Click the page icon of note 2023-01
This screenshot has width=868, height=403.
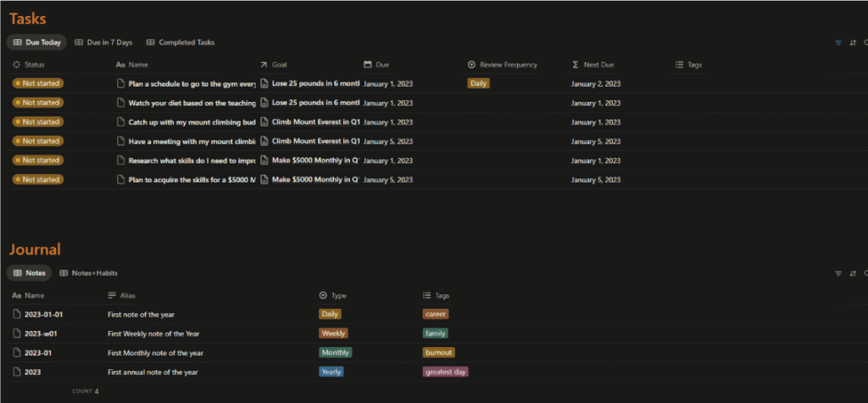(17, 353)
